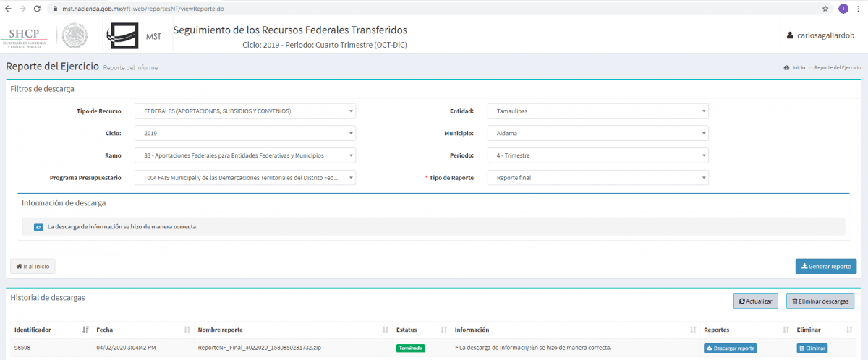Click the Eliminar descargas button
This screenshot has height=360, width=868.
pos(820,301)
